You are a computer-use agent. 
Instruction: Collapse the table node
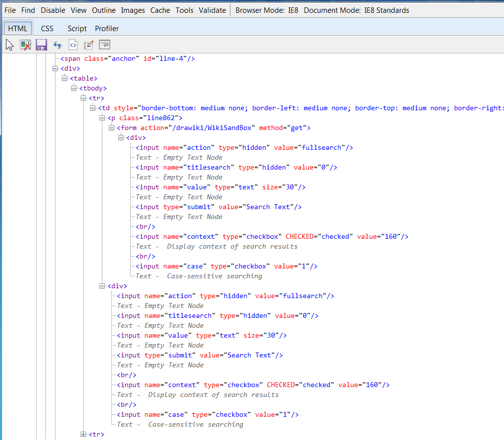click(64, 78)
